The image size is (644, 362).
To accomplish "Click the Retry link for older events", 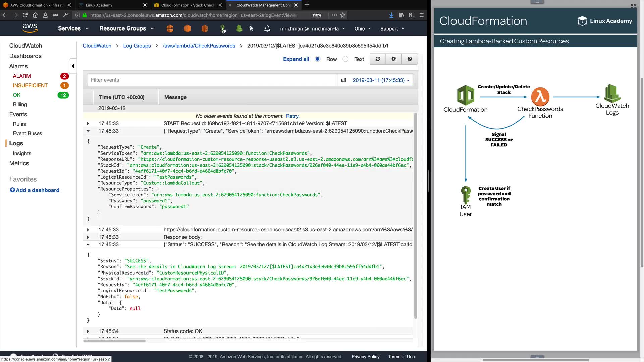I will coord(292,116).
